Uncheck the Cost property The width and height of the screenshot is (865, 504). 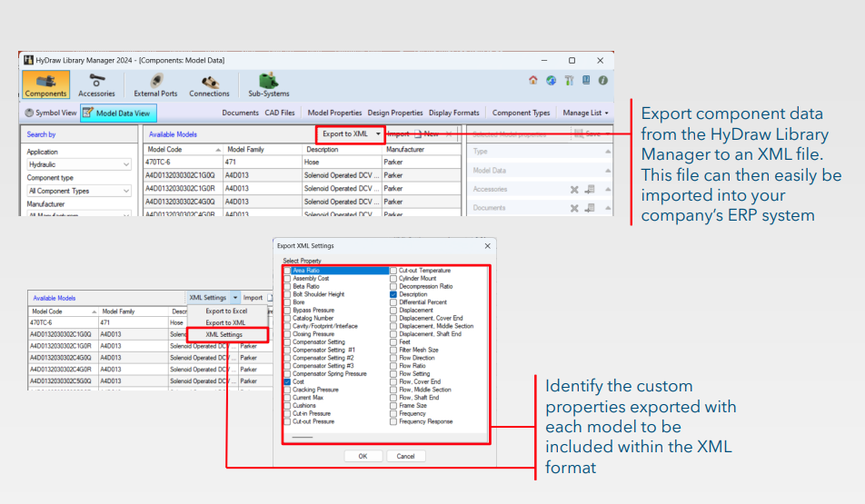[287, 381]
